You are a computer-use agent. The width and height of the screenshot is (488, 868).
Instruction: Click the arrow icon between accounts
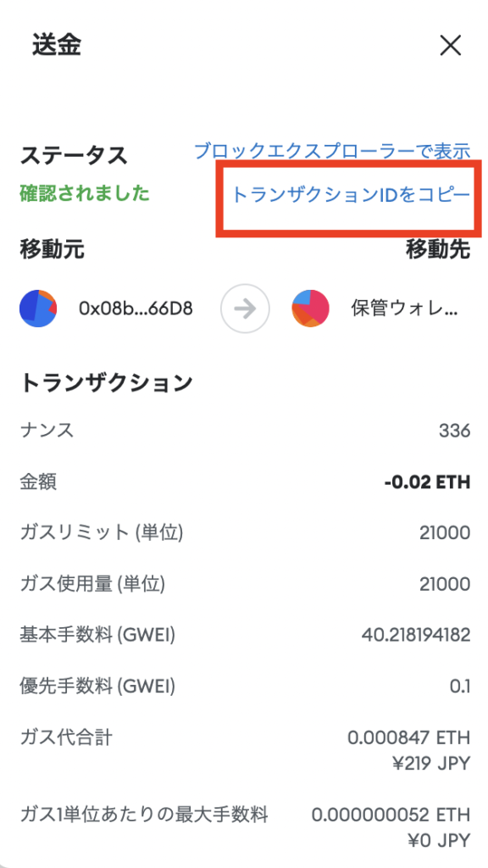click(x=245, y=309)
